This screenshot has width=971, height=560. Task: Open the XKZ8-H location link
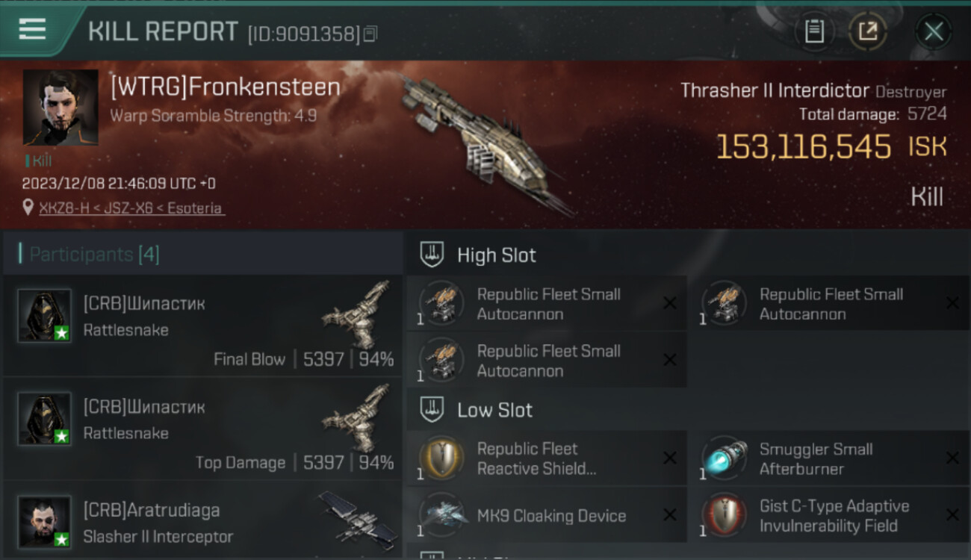(x=131, y=208)
